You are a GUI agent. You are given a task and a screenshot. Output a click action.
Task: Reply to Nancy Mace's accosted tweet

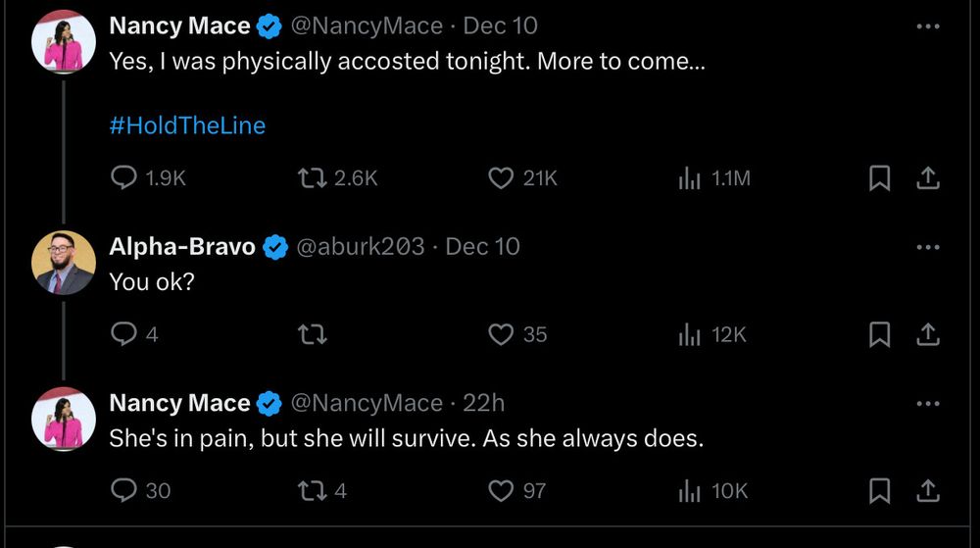point(123,177)
